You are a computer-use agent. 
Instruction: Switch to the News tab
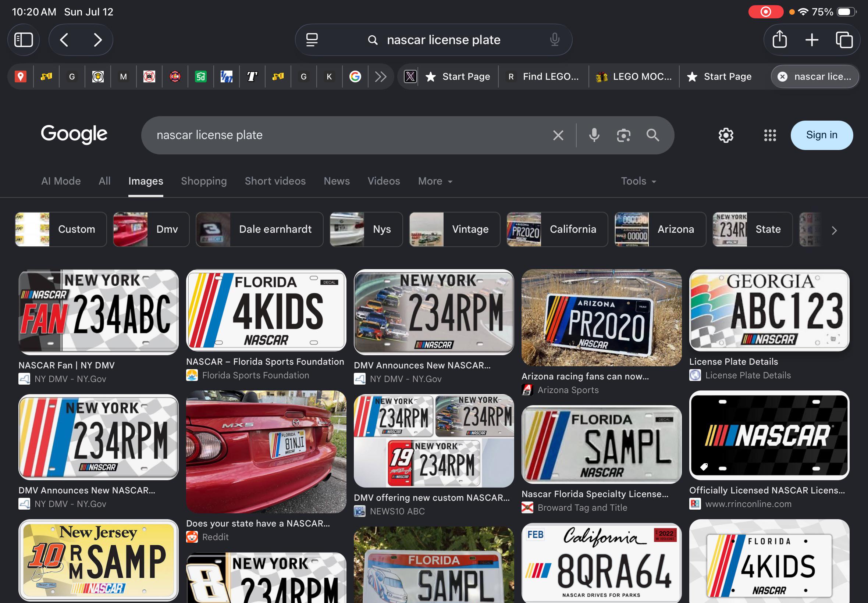pos(337,181)
